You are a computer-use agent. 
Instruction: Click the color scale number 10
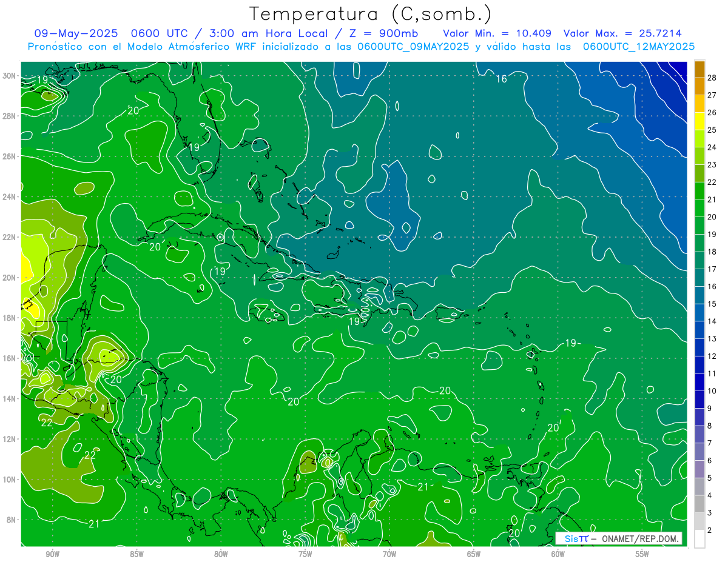[x=712, y=391]
